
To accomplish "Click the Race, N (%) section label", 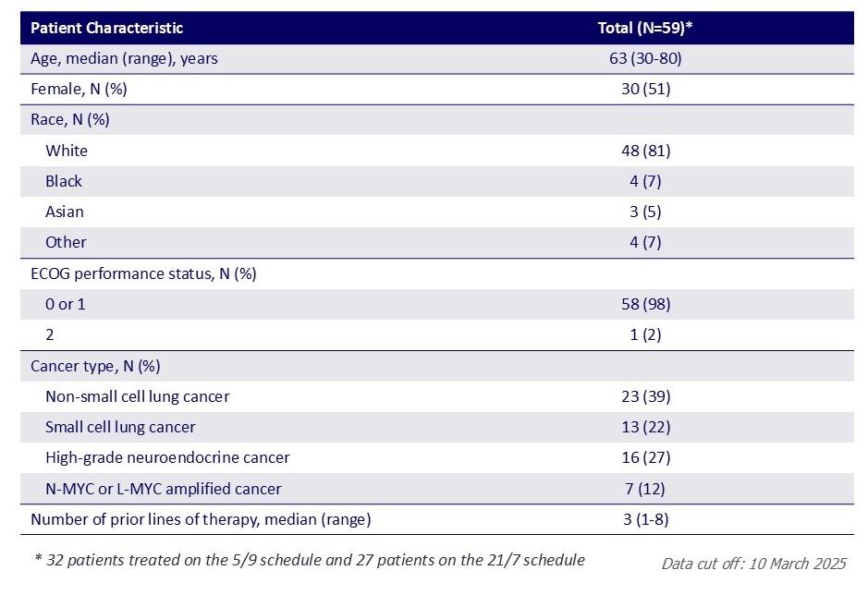I will click(71, 120).
